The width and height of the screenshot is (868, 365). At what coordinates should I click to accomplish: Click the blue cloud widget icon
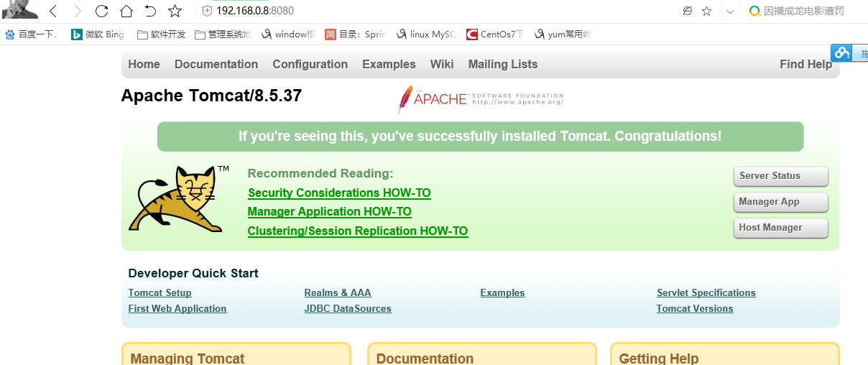coord(842,53)
